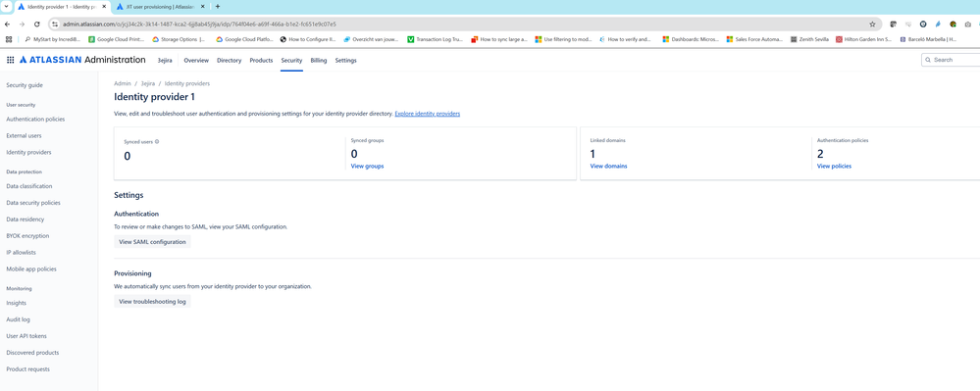This screenshot has width=980, height=391.
Task: Open Security guide in sidebar
Action: tap(25, 85)
